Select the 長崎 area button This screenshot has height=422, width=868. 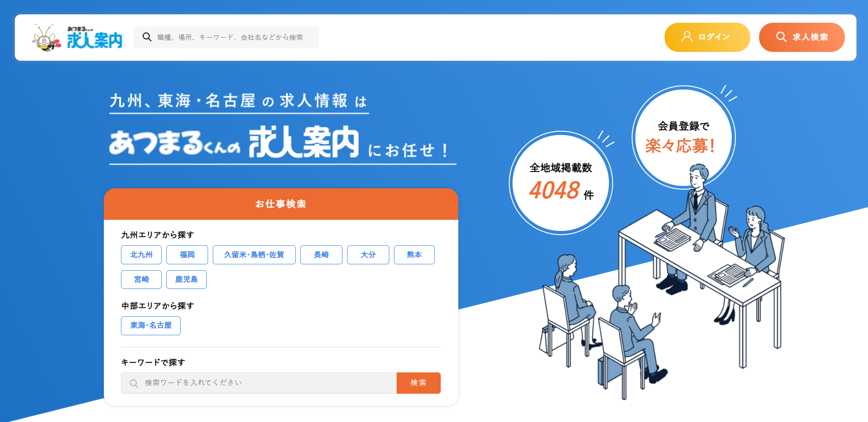(321, 255)
